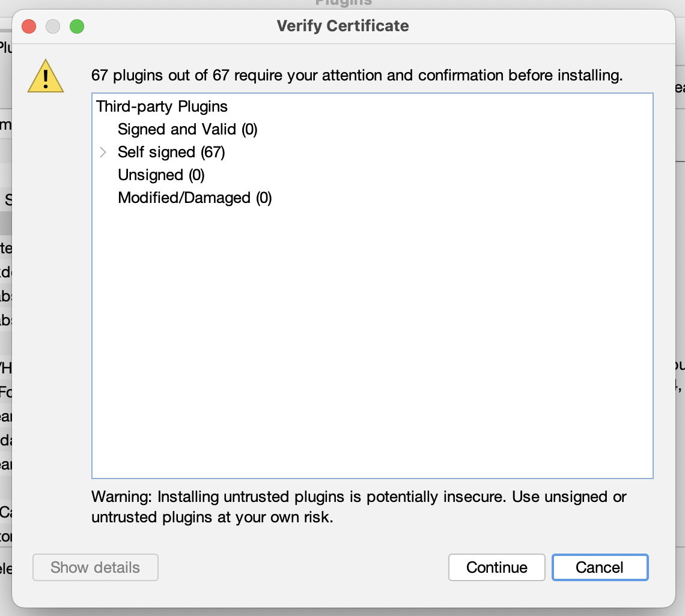Click the warning text about untrusted plugins
The width and height of the screenshot is (685, 616).
coord(359,507)
